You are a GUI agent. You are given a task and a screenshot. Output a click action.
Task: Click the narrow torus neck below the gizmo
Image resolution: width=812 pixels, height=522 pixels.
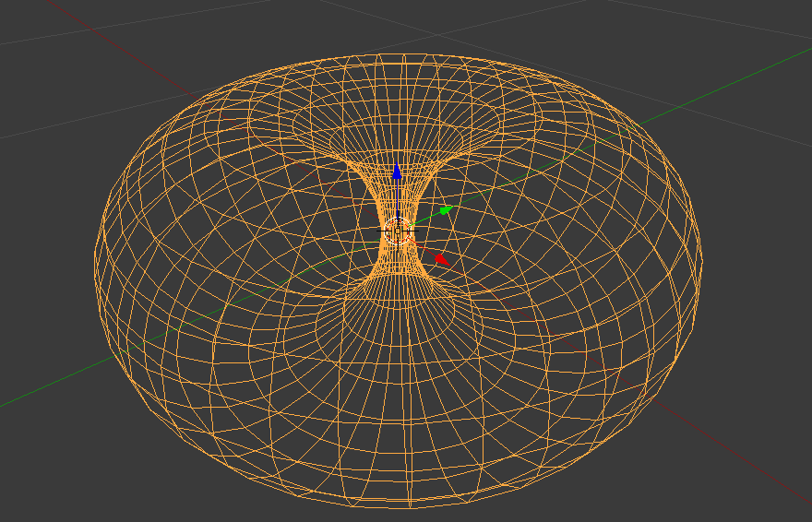(397, 263)
